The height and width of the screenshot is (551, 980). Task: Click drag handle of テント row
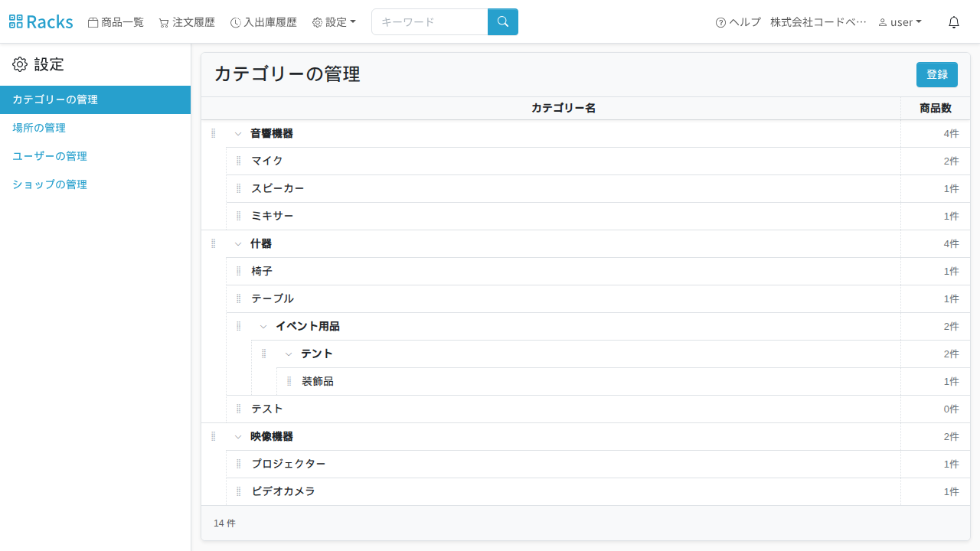(264, 354)
